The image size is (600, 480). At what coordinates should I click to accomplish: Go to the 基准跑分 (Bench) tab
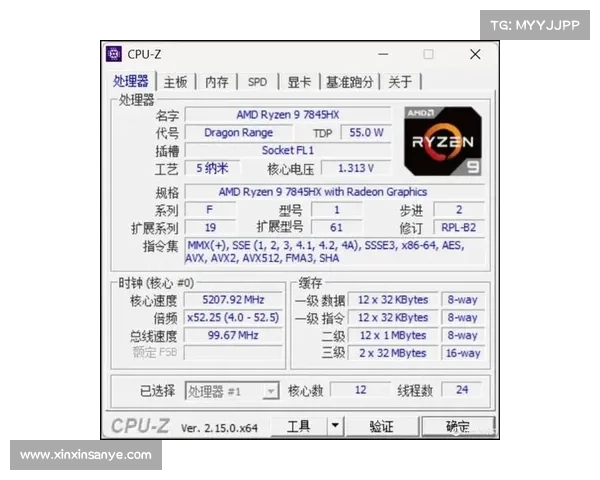tap(349, 82)
